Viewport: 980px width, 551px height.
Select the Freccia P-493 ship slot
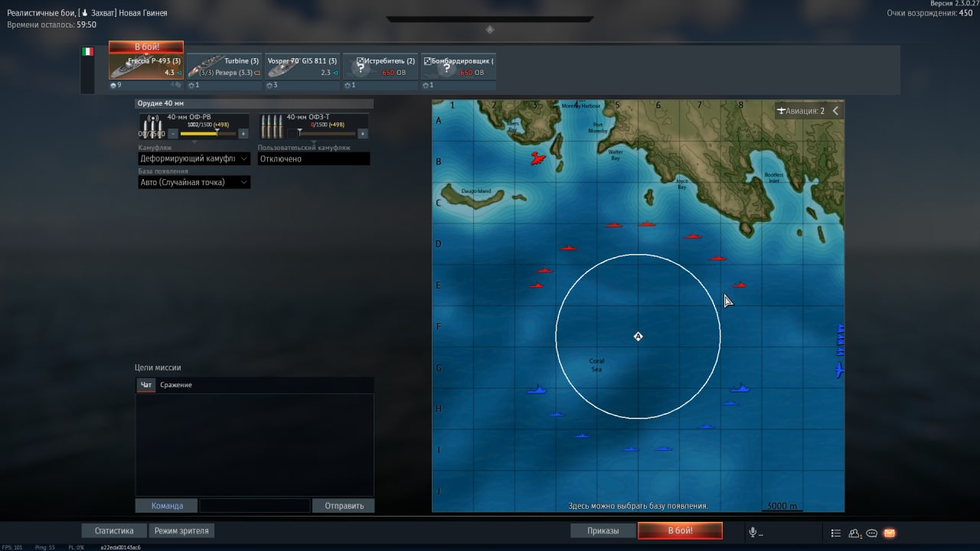(146, 67)
